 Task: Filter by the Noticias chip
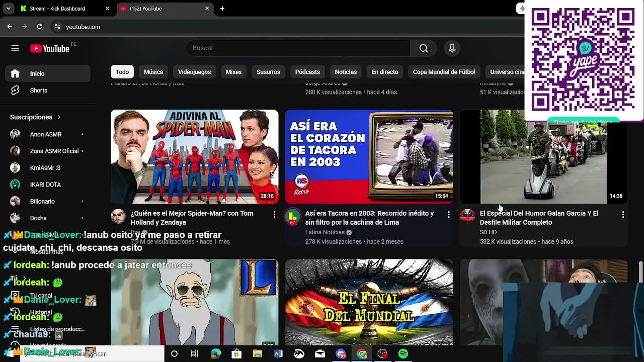pyautogui.click(x=346, y=72)
